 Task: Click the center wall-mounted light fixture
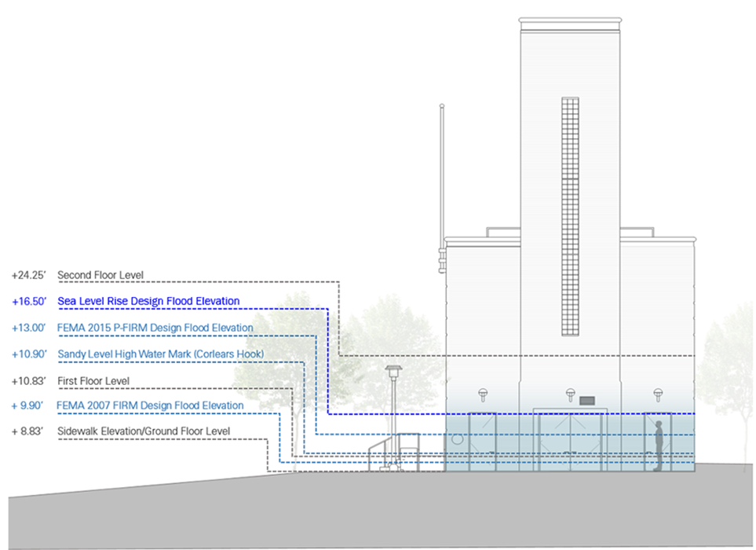pyautogui.click(x=571, y=394)
